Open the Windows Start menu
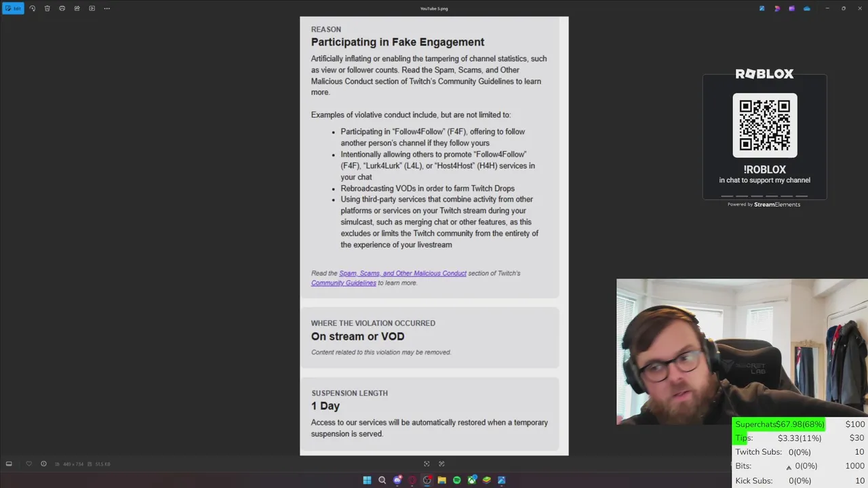The image size is (868, 488). point(367,480)
